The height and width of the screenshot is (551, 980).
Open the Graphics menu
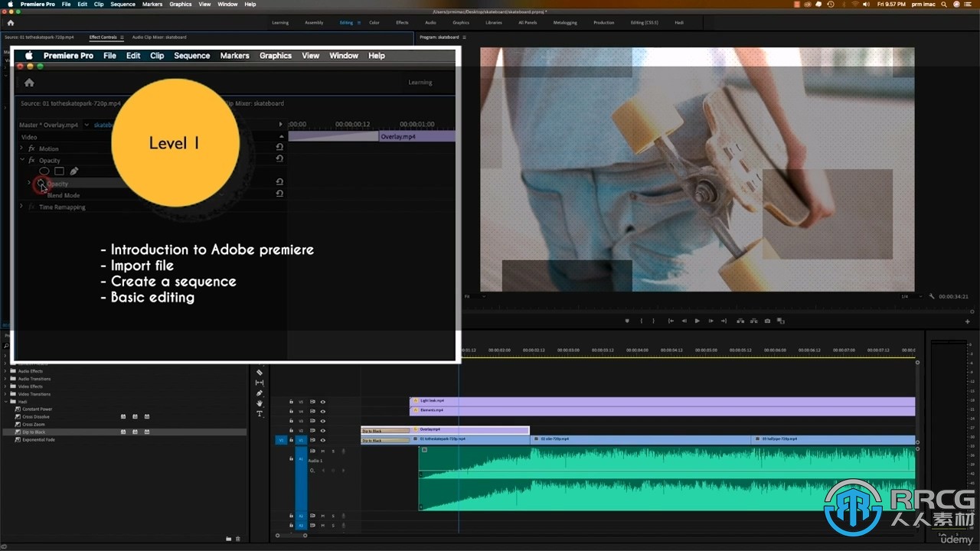[181, 4]
